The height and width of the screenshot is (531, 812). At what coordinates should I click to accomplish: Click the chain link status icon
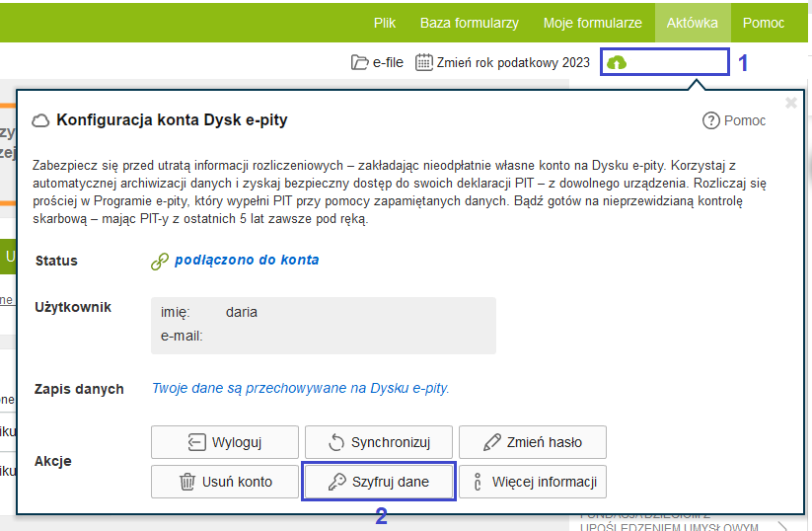159,262
